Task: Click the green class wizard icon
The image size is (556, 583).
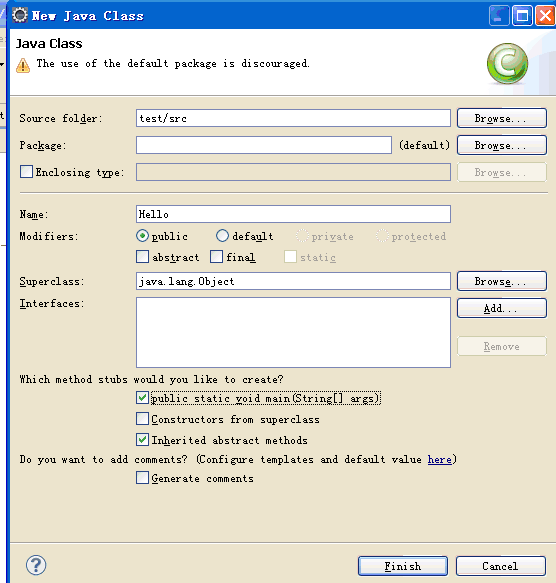Action: click(x=507, y=64)
